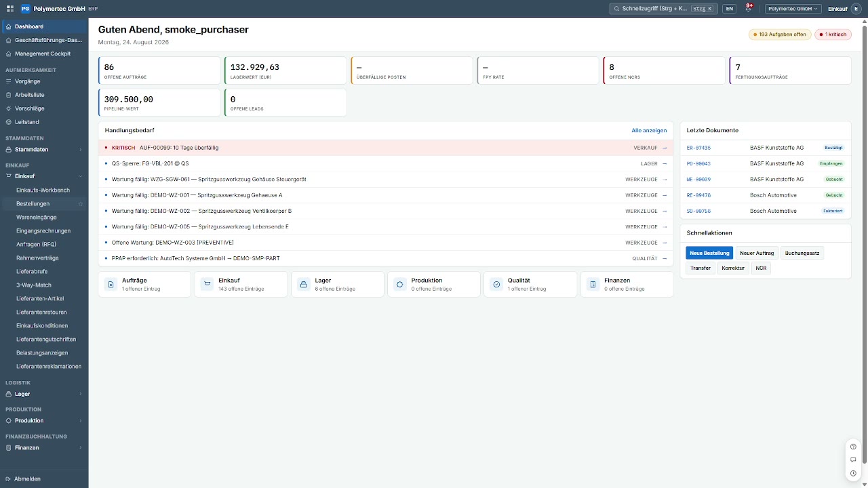Screen dimensions: 868x488
Task: Click the Neue Bestellung button
Action: tap(709, 253)
